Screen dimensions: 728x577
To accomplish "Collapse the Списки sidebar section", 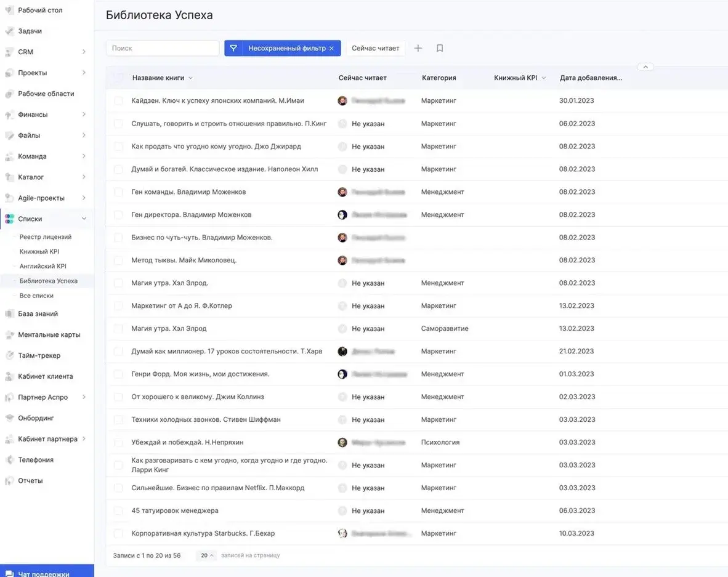I will [84, 219].
